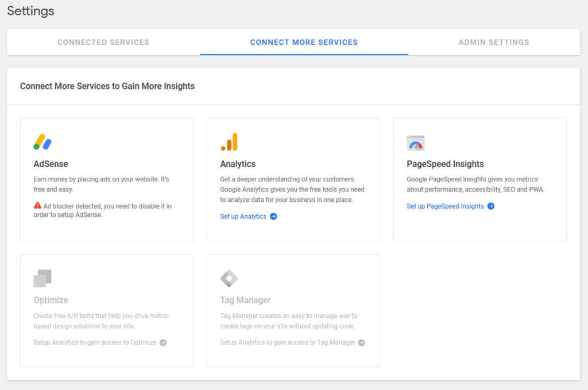588x390 pixels.
Task: Click the AdSense card title
Action: point(51,163)
